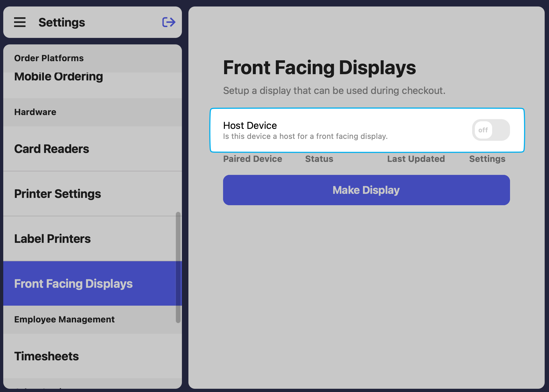Click the Settings title in header
549x392 pixels.
62,22
